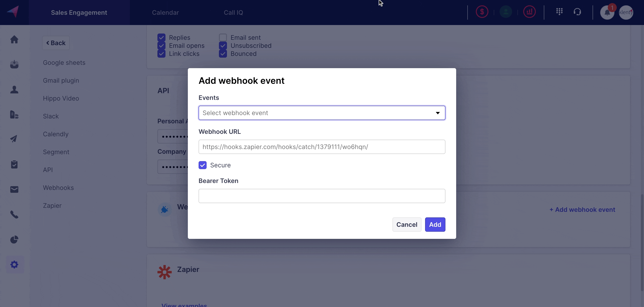Image resolution: width=644 pixels, height=307 pixels.
Task: Click the Bearer Token input field
Action: coord(322,196)
